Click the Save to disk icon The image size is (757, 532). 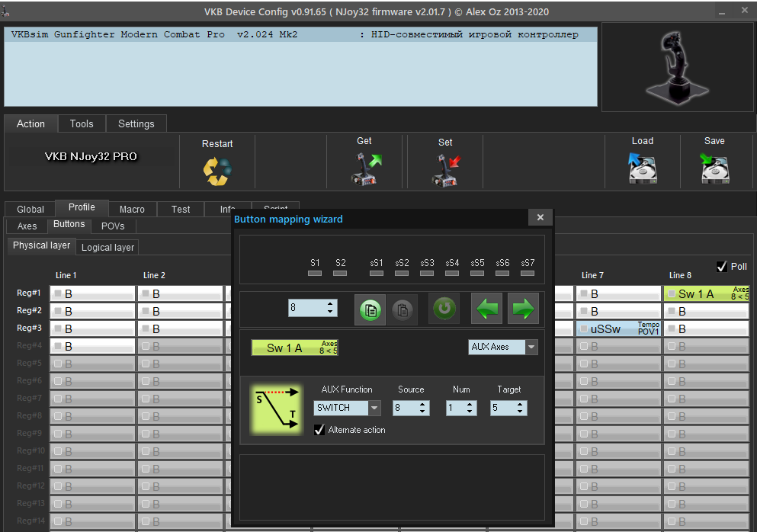coord(714,168)
